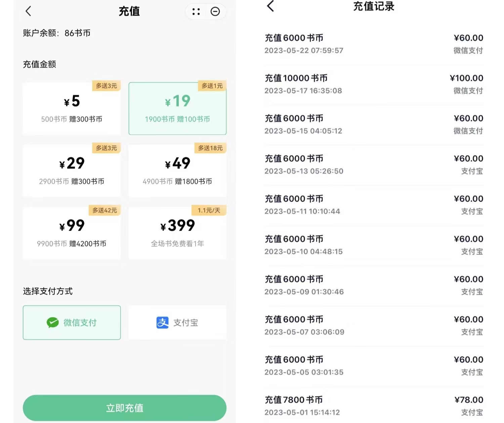504x423 pixels.
Task: Choose the ¥99 recharge package
Action: tap(72, 233)
